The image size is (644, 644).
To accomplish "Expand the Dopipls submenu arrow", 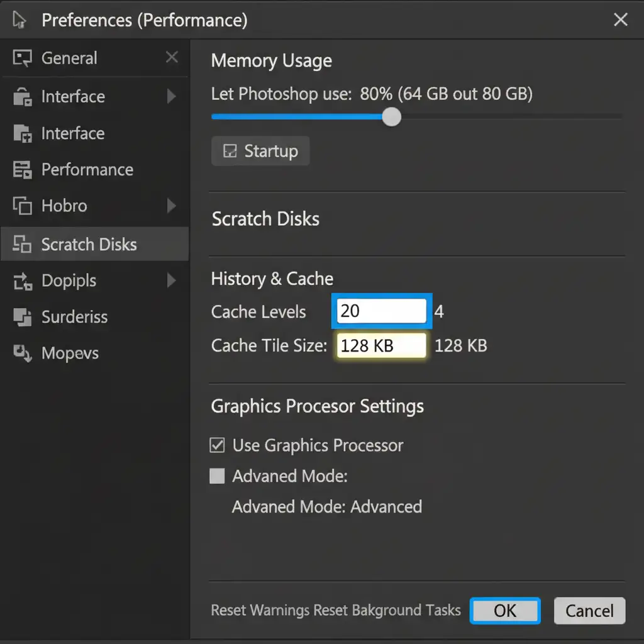I will pyautogui.click(x=171, y=281).
